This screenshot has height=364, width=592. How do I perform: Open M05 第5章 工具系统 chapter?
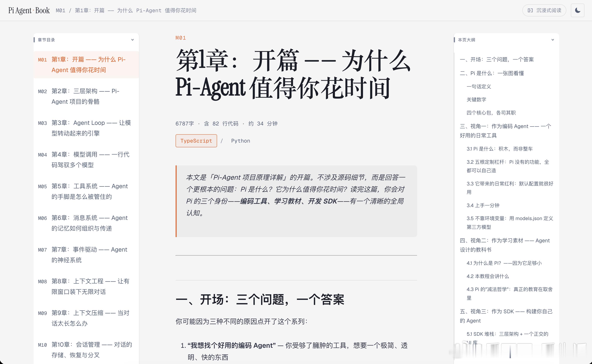86,191
